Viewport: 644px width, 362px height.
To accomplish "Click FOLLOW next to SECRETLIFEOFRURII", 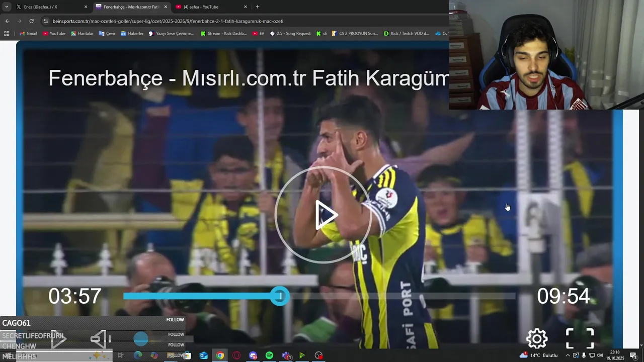I will (x=176, y=334).
